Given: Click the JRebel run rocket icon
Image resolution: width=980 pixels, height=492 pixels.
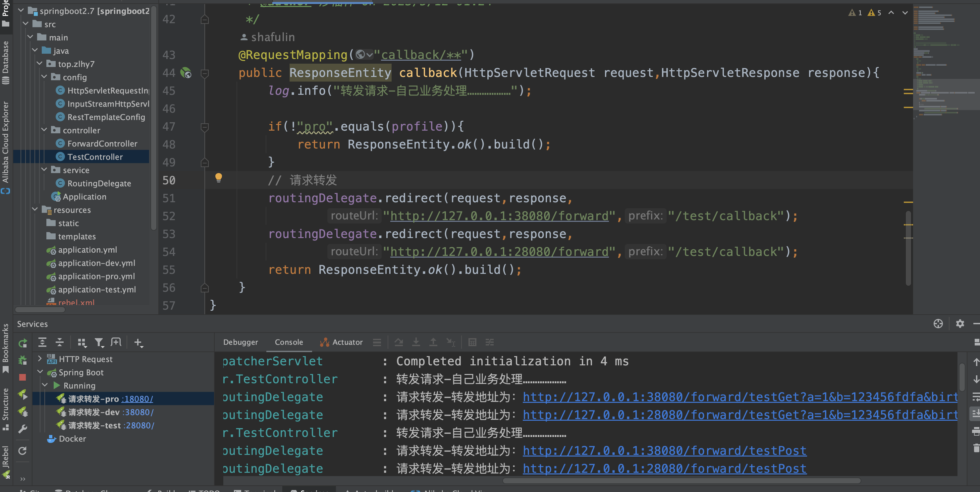Looking at the screenshot, I should point(23,395).
